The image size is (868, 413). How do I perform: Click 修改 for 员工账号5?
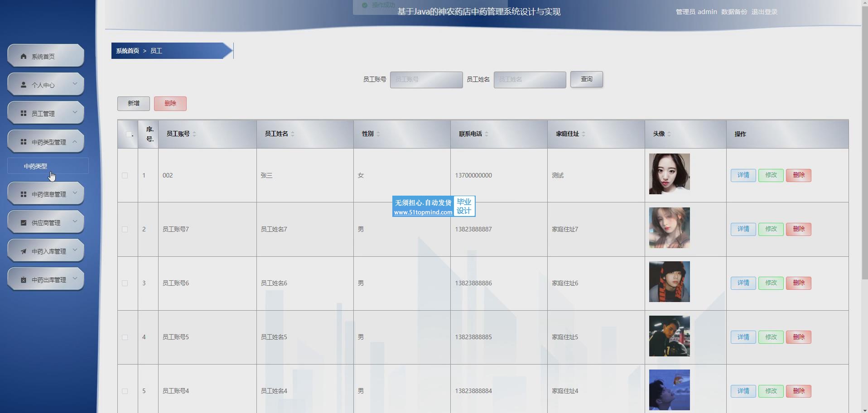pos(771,337)
